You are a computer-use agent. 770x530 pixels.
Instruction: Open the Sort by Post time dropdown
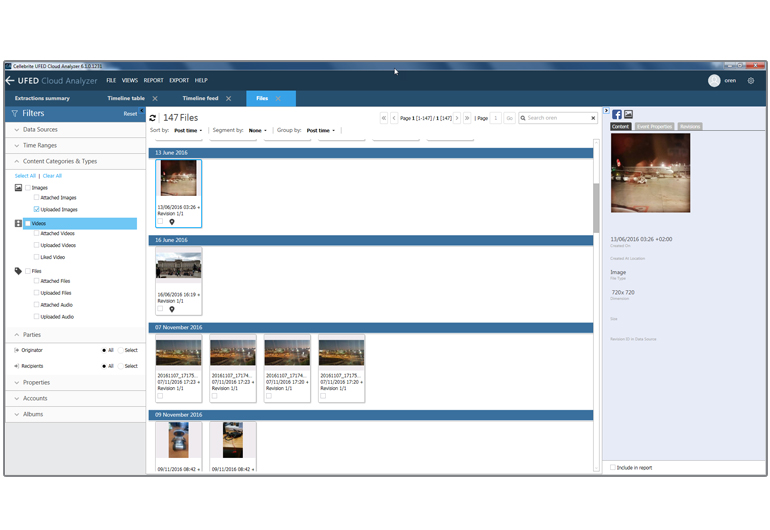click(x=188, y=131)
